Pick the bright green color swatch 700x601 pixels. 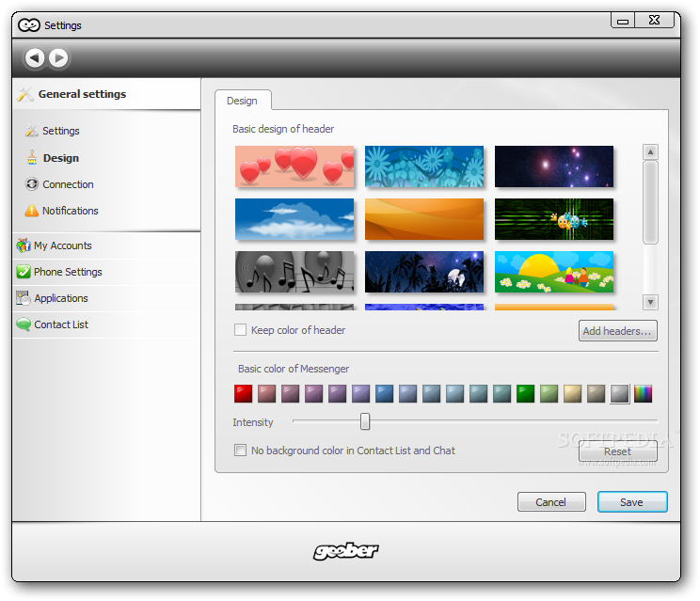click(x=525, y=393)
